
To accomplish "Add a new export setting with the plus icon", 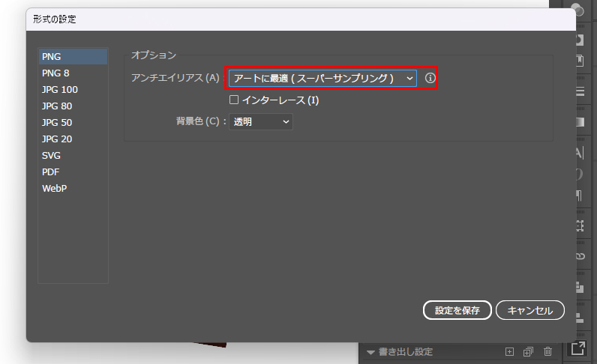I will 509,351.
